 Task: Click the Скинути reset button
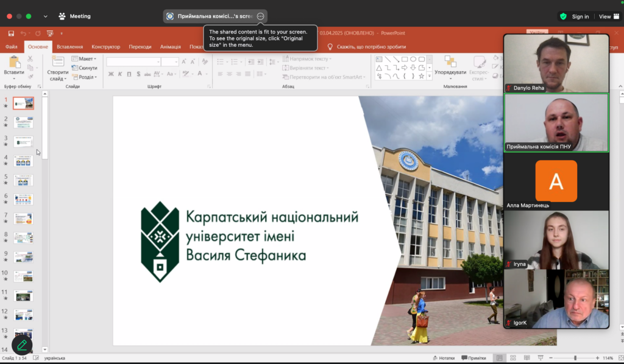pos(84,68)
